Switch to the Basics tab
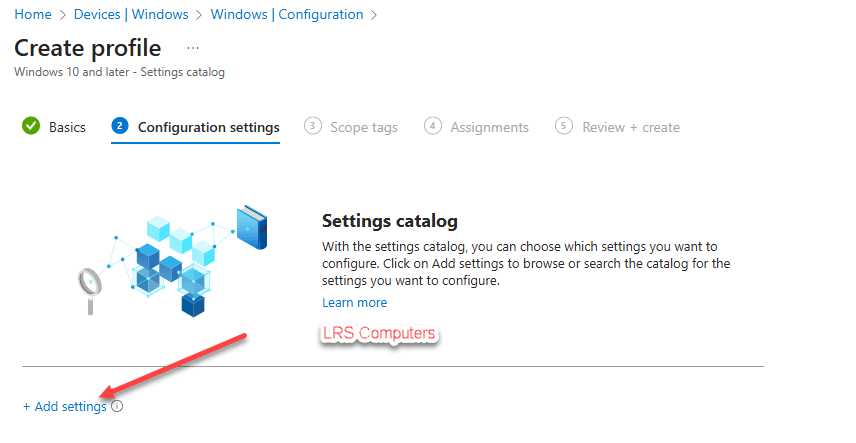The image size is (856, 443). tap(67, 127)
